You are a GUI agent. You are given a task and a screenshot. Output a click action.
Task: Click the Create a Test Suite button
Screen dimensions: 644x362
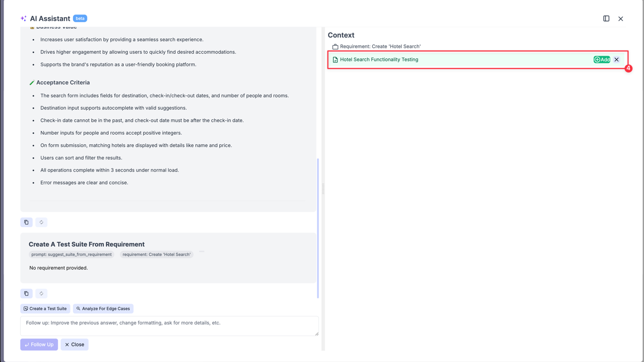45,308
